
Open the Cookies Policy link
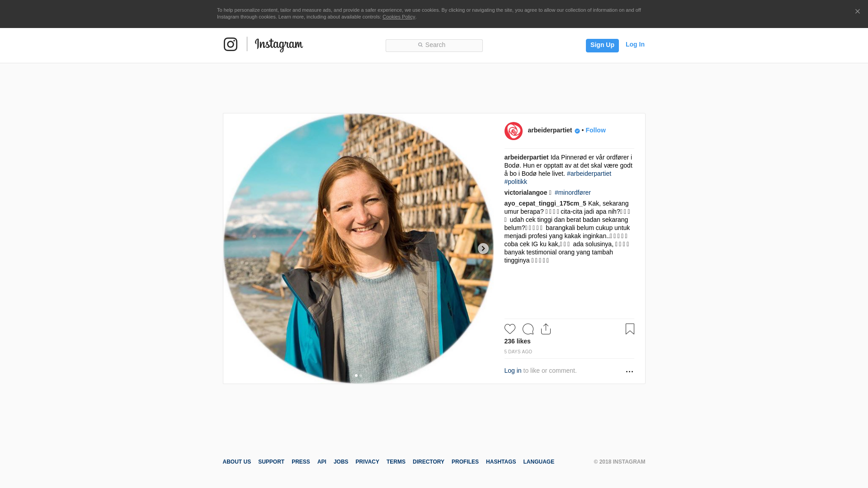pyautogui.click(x=398, y=17)
